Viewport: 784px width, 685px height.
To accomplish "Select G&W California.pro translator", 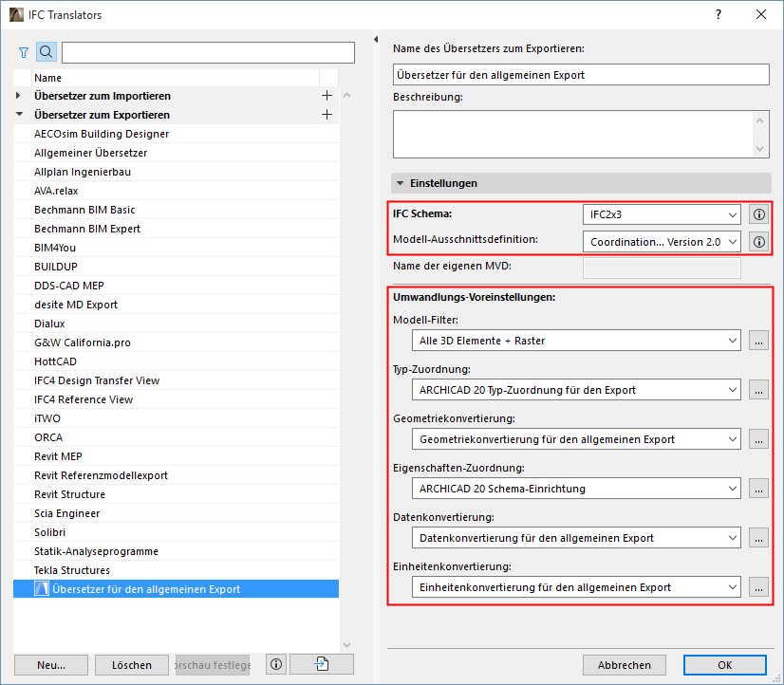I will pos(176,342).
